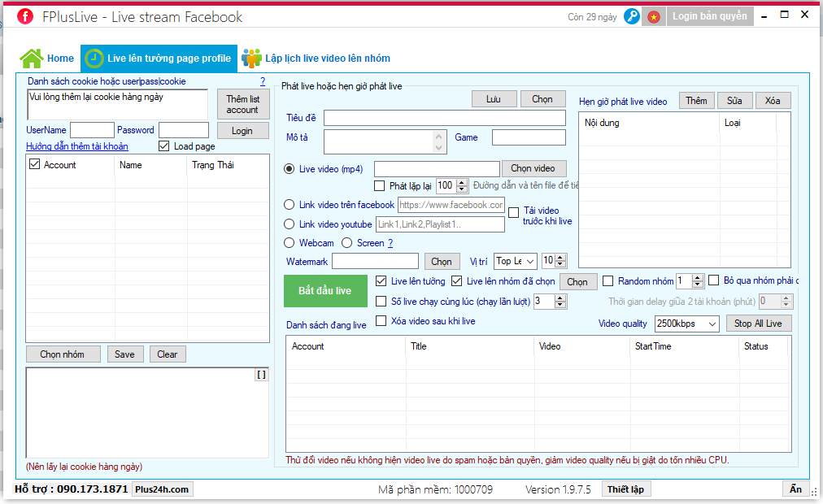Open the Hướng dẫn thêm tài khoản link
Screen dimensions: 823x504
point(77,146)
